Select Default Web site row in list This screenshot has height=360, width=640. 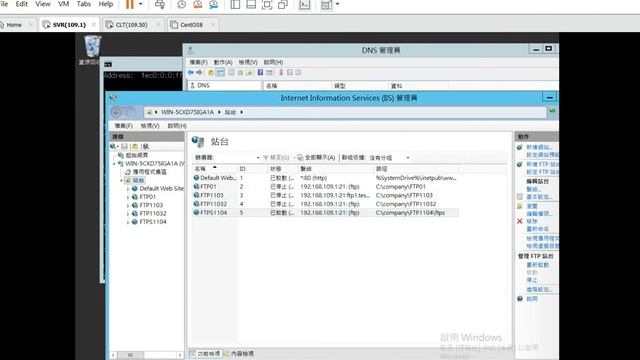[x=325, y=178]
